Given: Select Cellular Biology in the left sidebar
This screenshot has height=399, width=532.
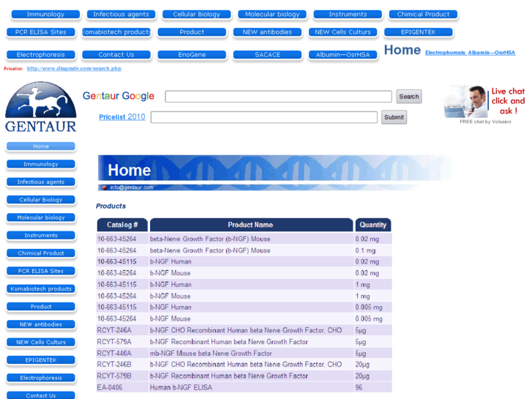Looking at the screenshot, I should pos(41,200).
